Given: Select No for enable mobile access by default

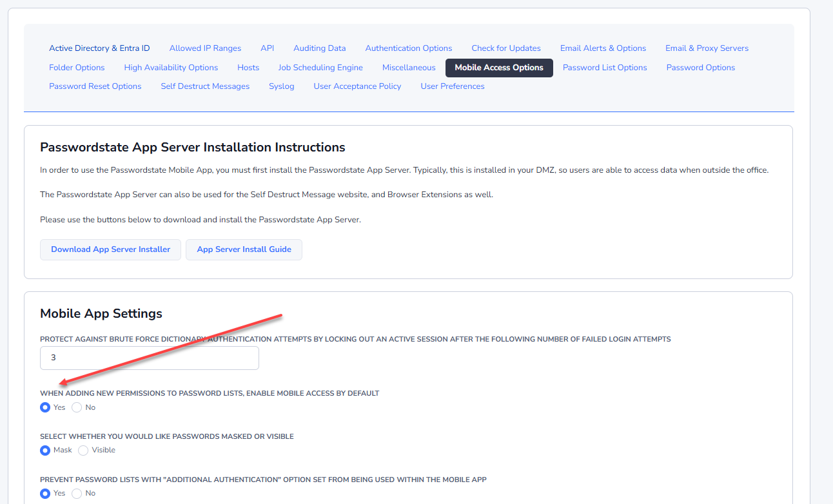Looking at the screenshot, I should tap(77, 407).
